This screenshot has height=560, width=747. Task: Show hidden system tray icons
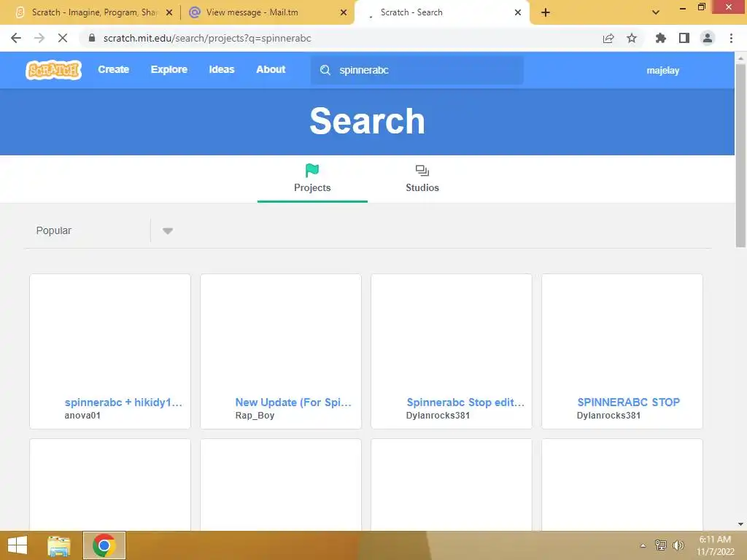coord(643,545)
